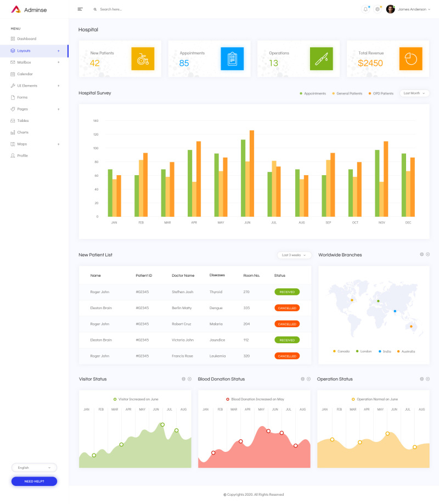Click the RECEIVED status badge for Roger John

(x=286, y=292)
